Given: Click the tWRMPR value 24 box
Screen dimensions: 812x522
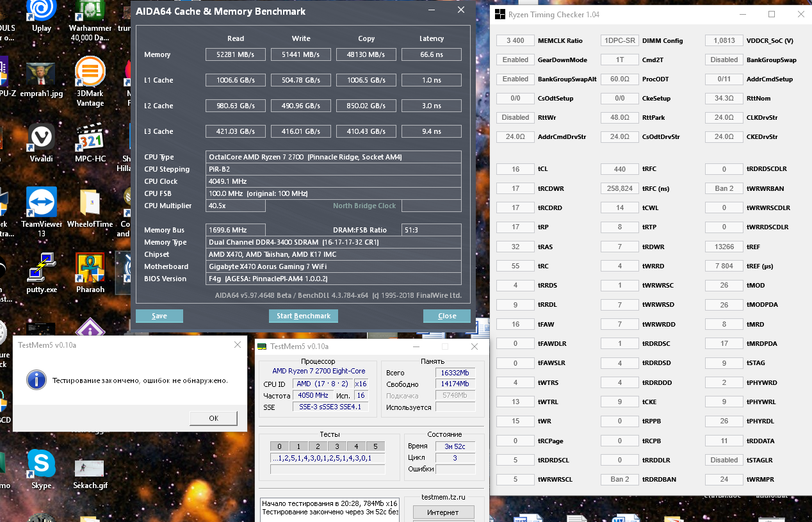Looking at the screenshot, I should (724, 479).
